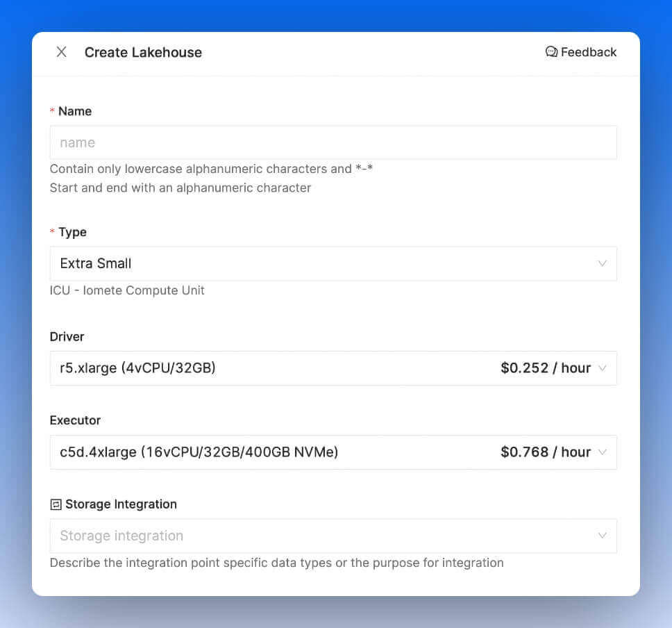
Task: Click the Storage Integration heading text
Action: [x=121, y=504]
